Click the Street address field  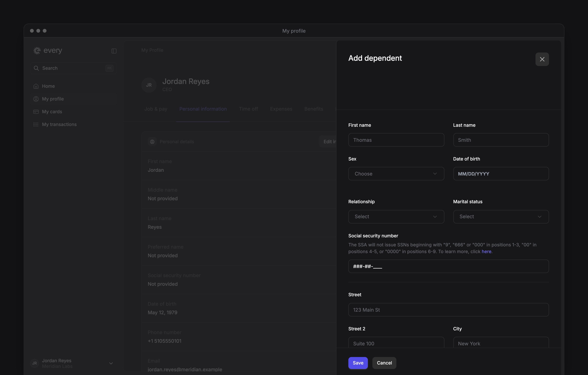(x=448, y=310)
